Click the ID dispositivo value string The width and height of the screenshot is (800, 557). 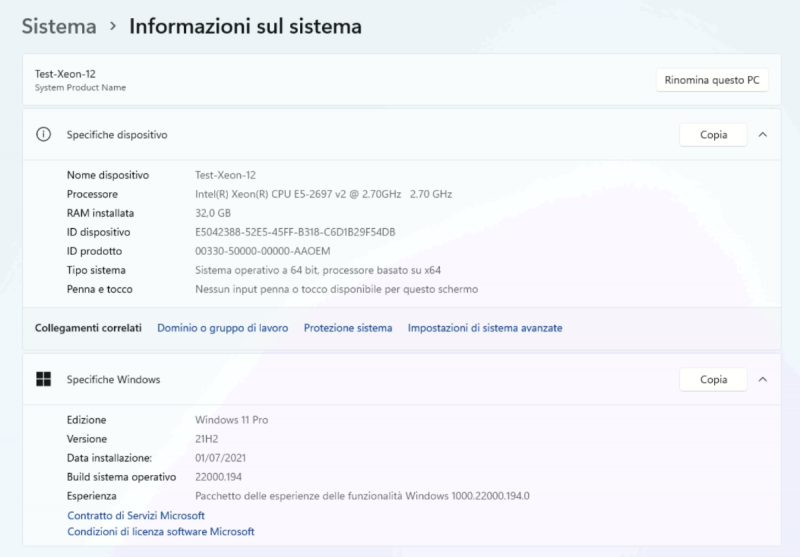(x=295, y=232)
